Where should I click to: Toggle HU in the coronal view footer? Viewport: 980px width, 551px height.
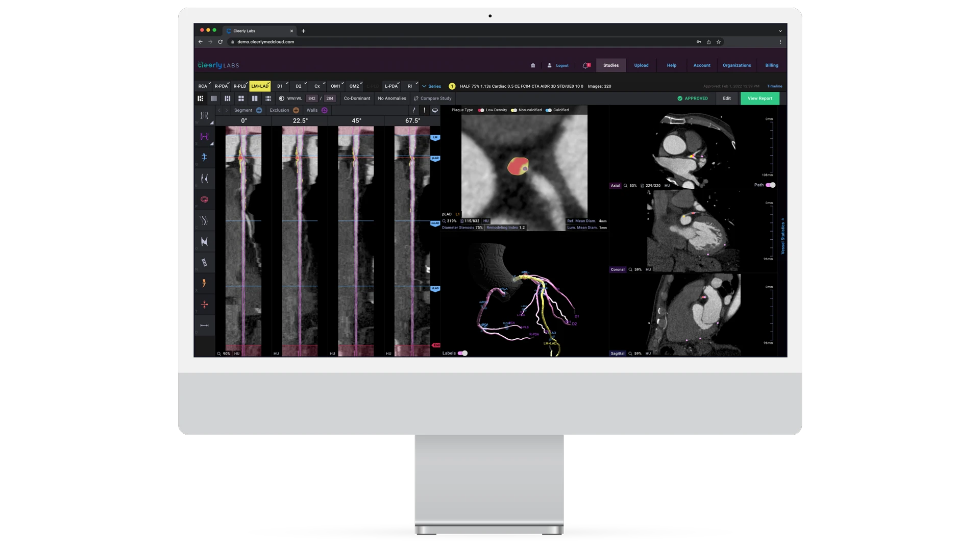click(648, 269)
